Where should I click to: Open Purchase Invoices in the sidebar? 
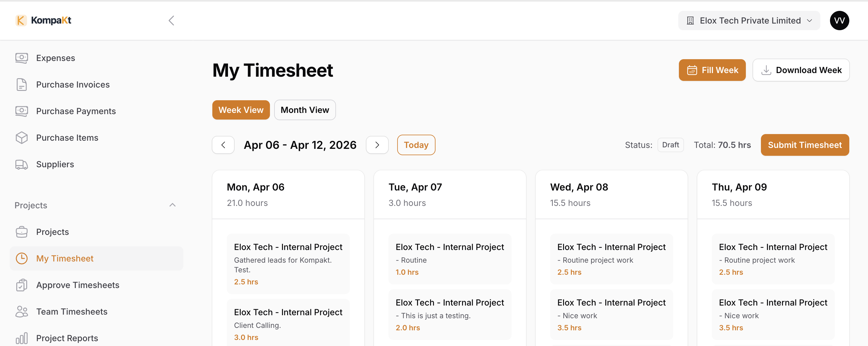click(x=96, y=85)
